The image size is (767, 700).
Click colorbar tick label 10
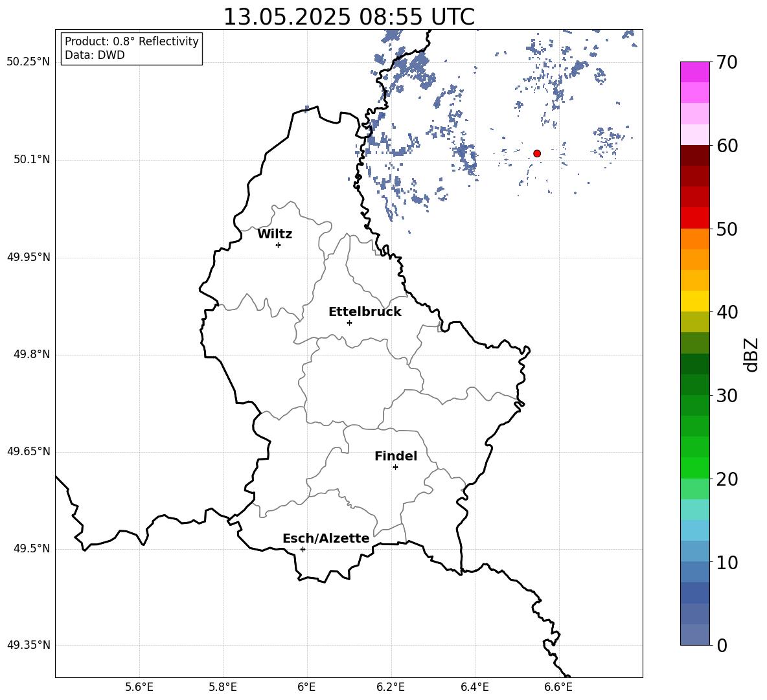coord(727,562)
